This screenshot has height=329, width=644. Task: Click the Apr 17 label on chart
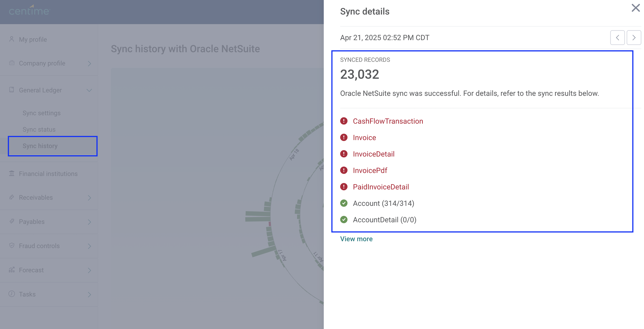pyautogui.click(x=282, y=255)
